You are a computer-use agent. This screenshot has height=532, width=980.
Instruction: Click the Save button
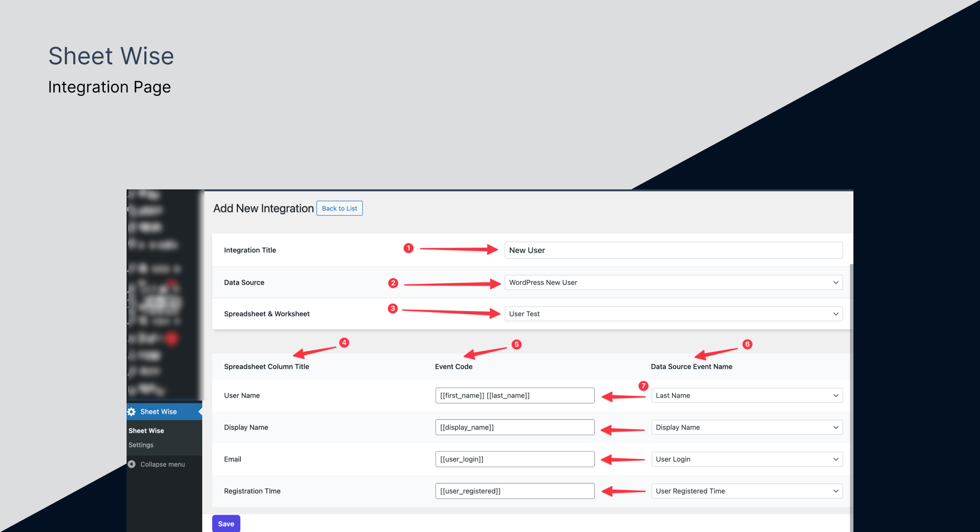point(226,524)
